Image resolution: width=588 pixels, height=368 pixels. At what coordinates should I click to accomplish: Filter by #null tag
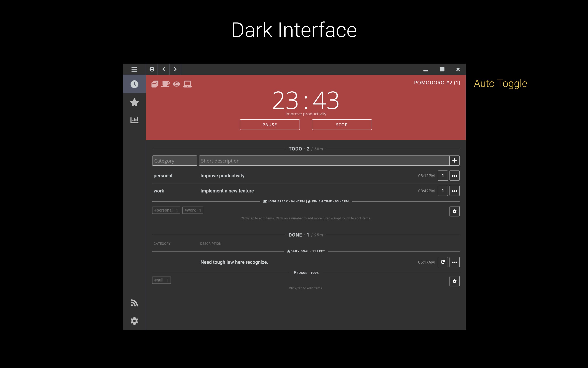(161, 280)
